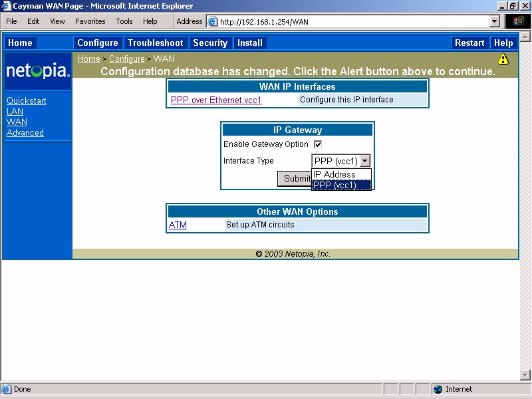Click the configuration database changed message
Viewport: 532px width, 399px height.
point(298,72)
